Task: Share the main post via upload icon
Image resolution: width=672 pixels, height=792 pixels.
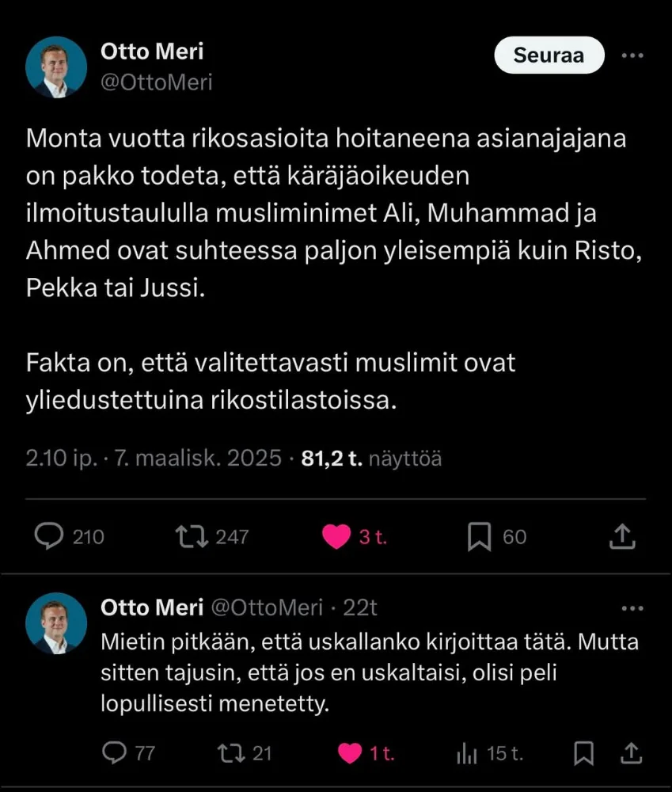Action: 623,537
